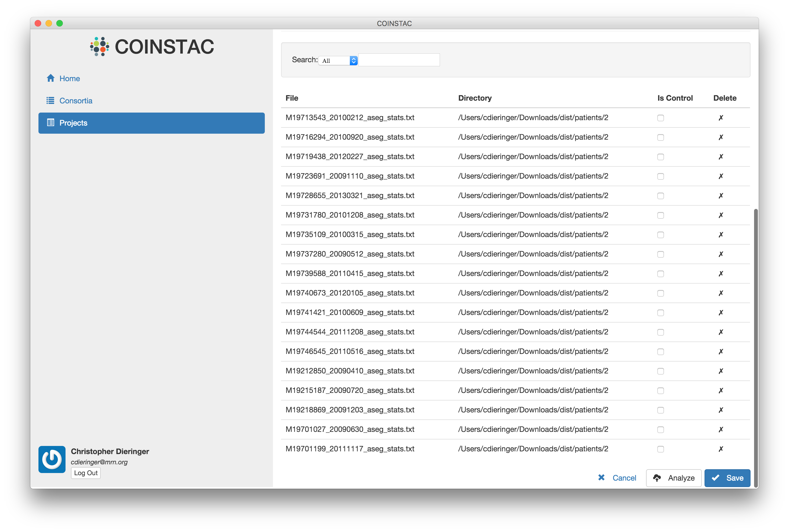Toggle Is Control for M19218869_20091203
789x532 pixels.
click(660, 410)
